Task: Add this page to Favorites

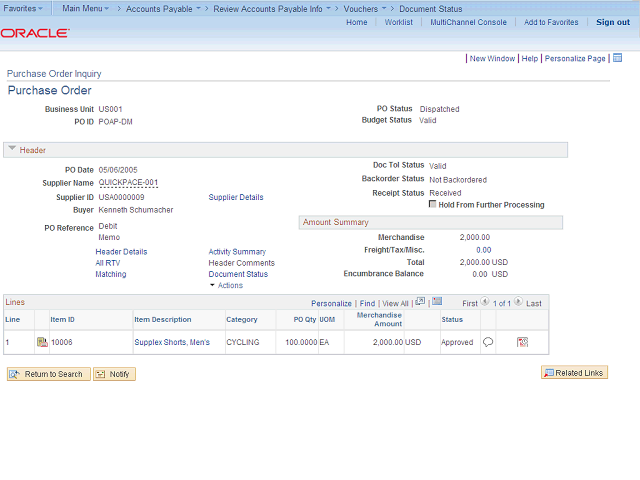Action: point(551,22)
